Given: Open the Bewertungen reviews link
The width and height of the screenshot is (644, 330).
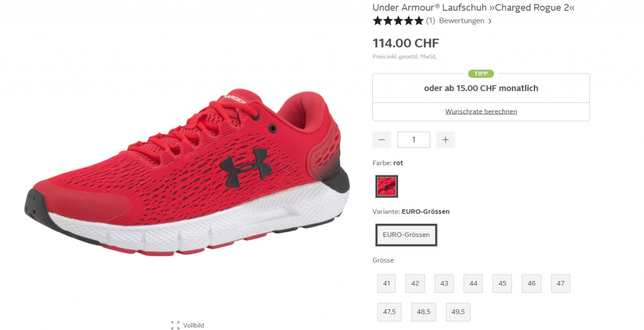Looking at the screenshot, I should point(462,21).
